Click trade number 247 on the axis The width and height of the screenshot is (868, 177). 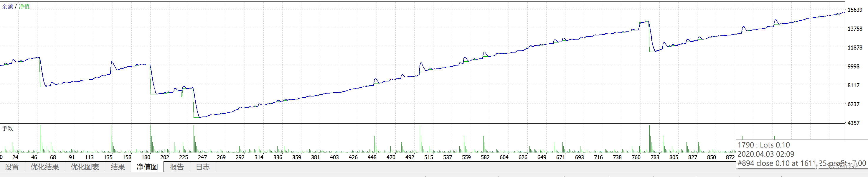coord(202,157)
